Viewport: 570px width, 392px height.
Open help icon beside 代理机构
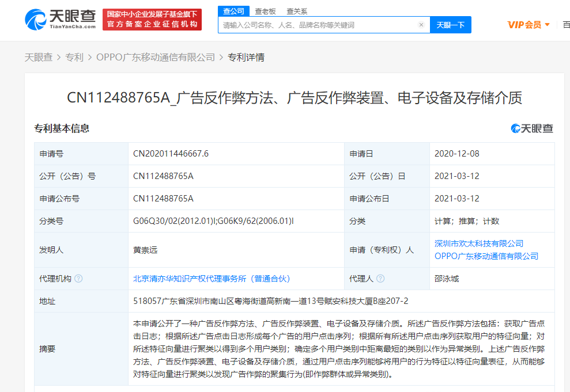coord(78,279)
